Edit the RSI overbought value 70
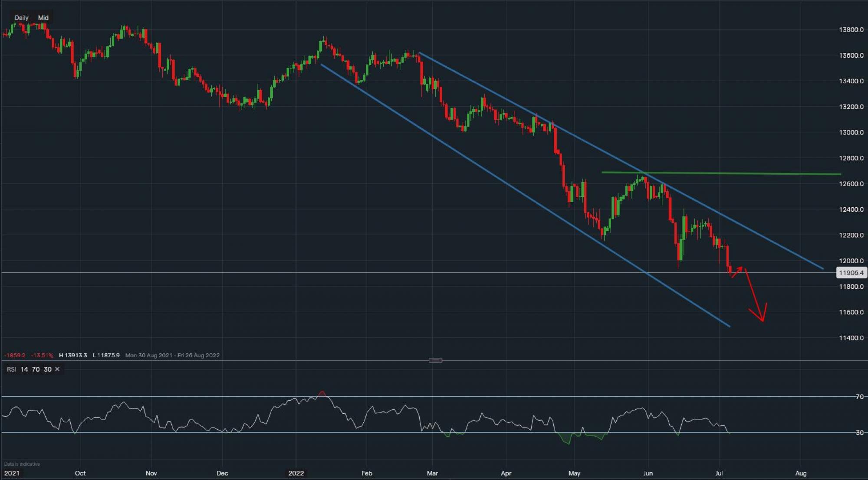The image size is (868, 480). click(x=36, y=369)
